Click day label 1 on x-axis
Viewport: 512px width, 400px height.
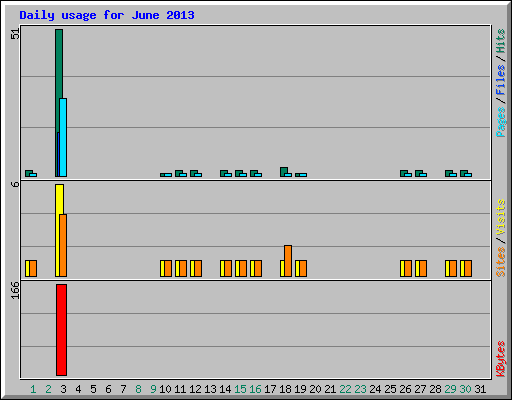coord(33,389)
